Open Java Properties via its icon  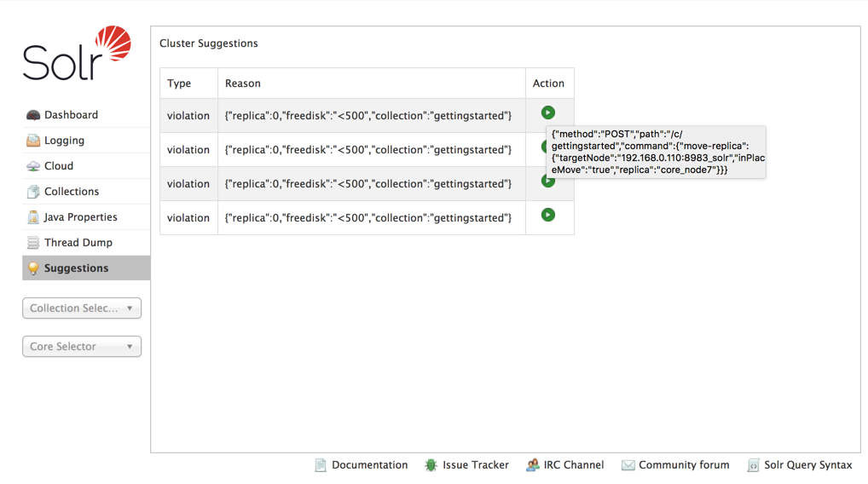(x=33, y=217)
